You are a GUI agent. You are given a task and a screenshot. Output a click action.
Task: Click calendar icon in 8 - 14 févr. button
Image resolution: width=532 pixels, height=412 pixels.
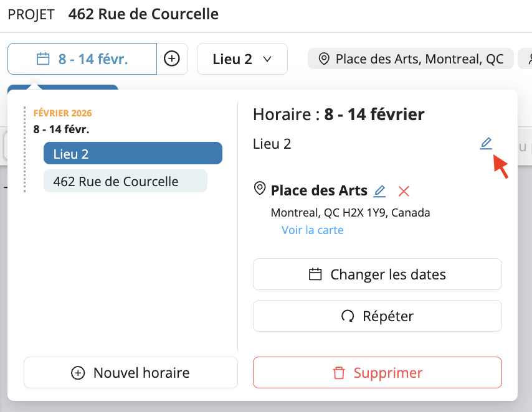point(43,59)
